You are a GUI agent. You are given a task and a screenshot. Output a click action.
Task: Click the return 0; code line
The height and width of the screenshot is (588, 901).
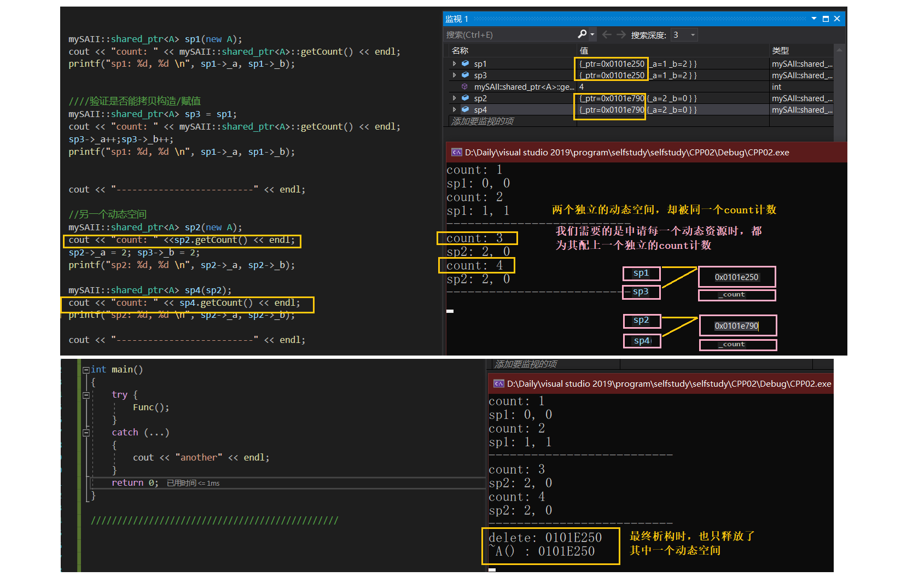coord(135,482)
